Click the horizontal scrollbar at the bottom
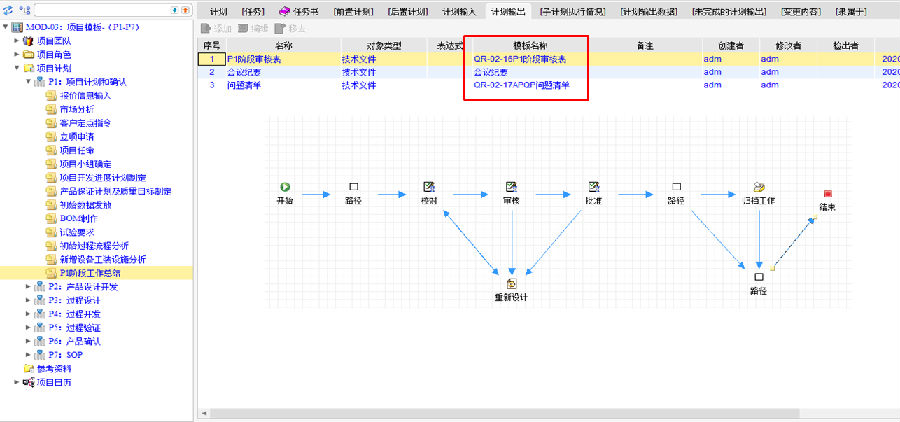Screen dimensions: 900x422 [x=505, y=413]
